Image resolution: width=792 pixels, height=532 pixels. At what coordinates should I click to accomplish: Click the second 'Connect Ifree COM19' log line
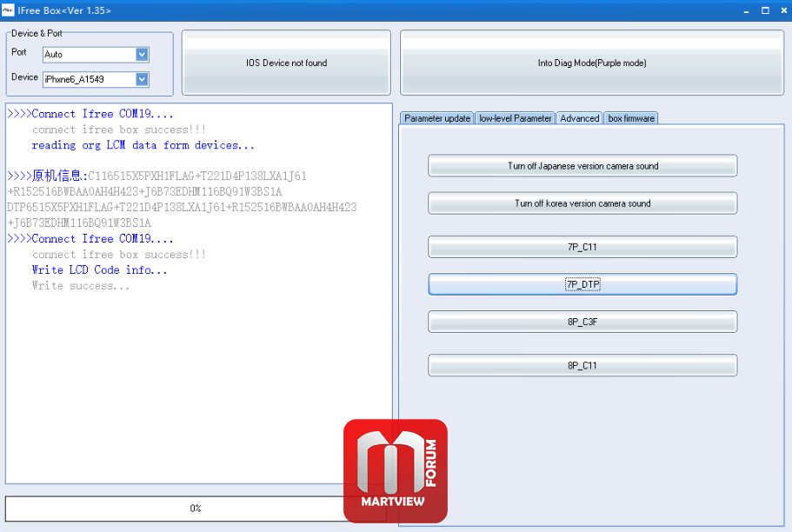click(x=90, y=239)
